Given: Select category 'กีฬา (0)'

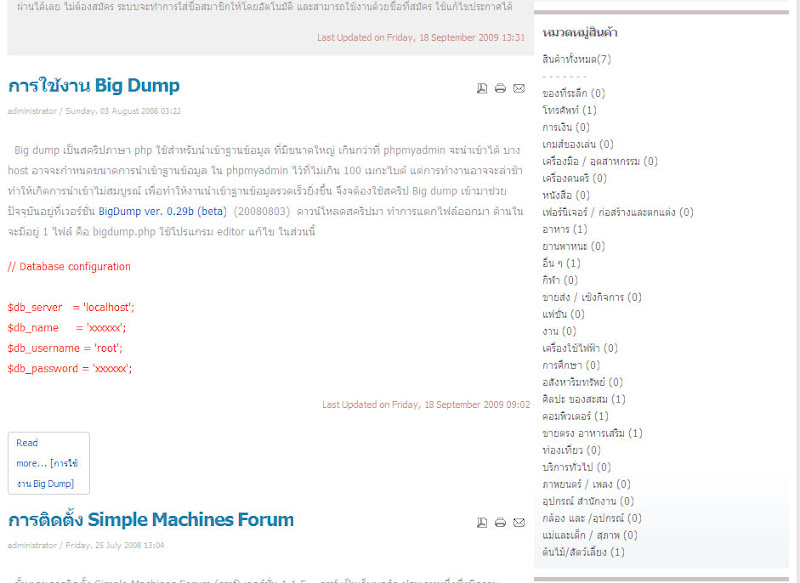Looking at the screenshot, I should (x=560, y=280).
